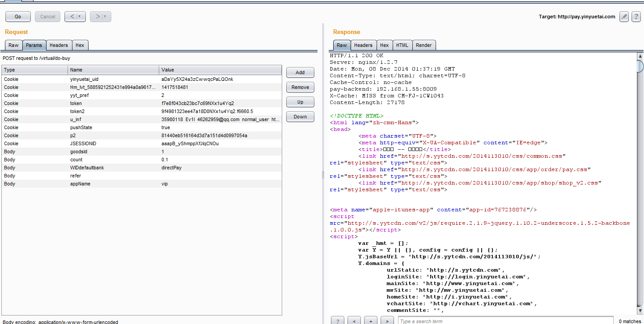This screenshot has width=644, height=324.
Task: Select the Request Params tab
Action: (34, 45)
